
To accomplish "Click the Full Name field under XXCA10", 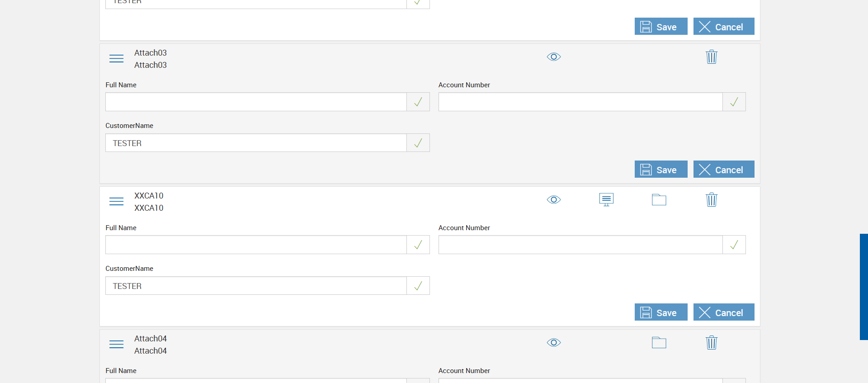I will (x=256, y=245).
